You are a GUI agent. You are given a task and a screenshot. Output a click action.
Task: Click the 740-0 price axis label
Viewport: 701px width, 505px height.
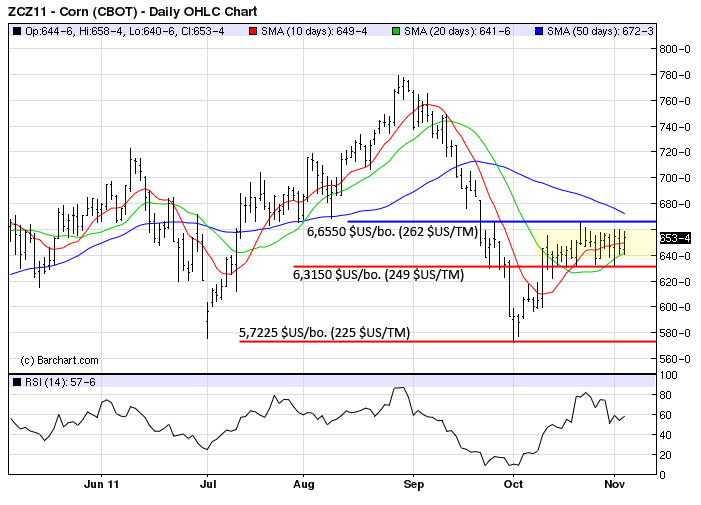coord(676,127)
